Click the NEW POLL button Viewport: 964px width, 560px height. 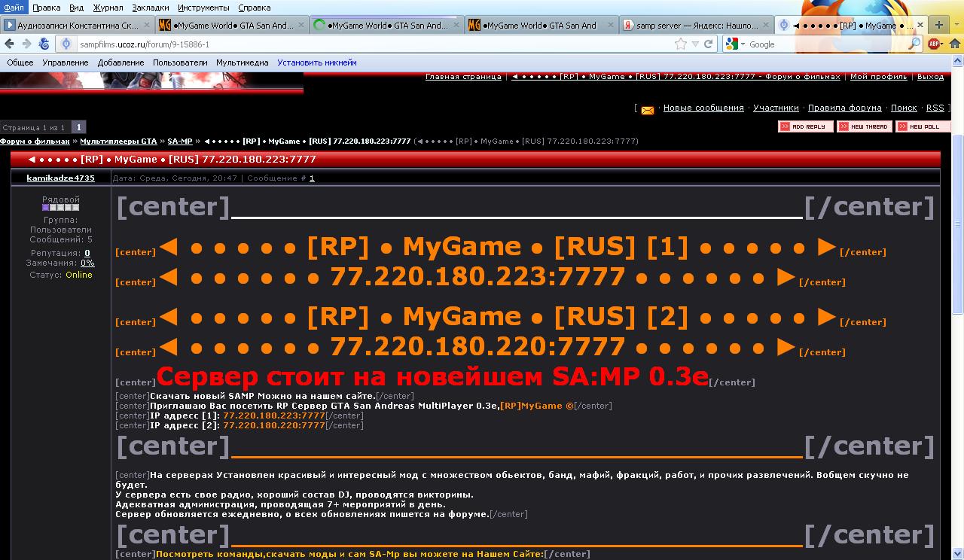[923, 126]
